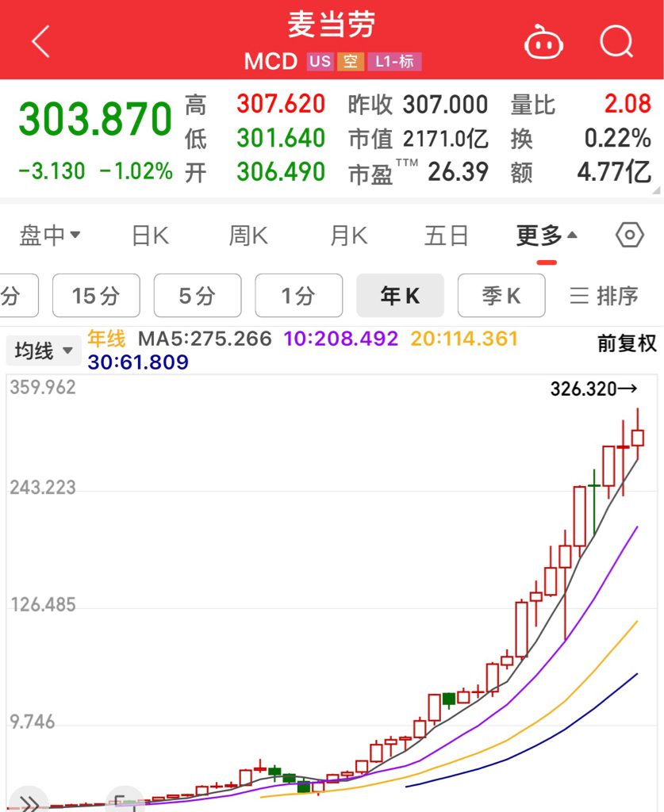Tap the double-chevron expand icon at chart bottom
The width and height of the screenshot is (664, 812).
pyautogui.click(x=29, y=802)
